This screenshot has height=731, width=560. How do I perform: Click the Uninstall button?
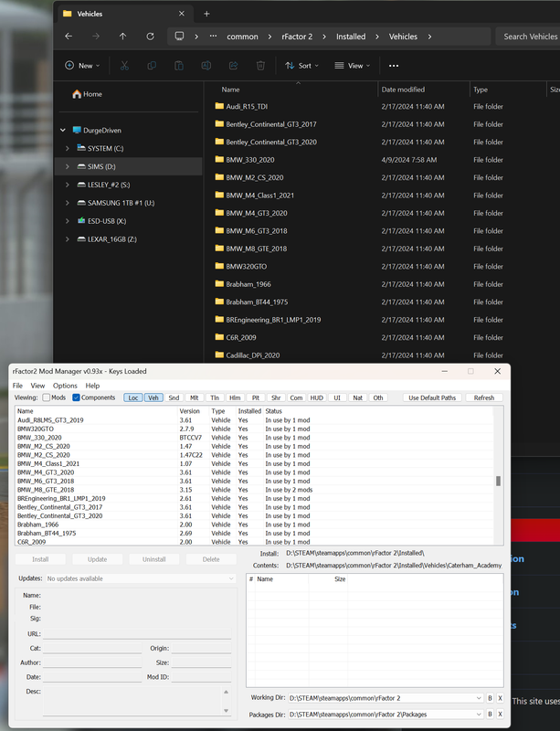pyautogui.click(x=154, y=559)
